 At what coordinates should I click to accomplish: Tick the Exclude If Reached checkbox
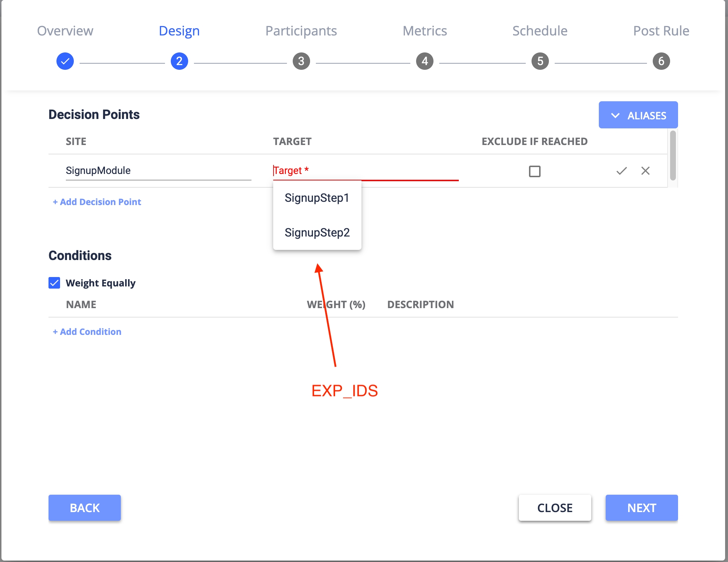(x=534, y=171)
